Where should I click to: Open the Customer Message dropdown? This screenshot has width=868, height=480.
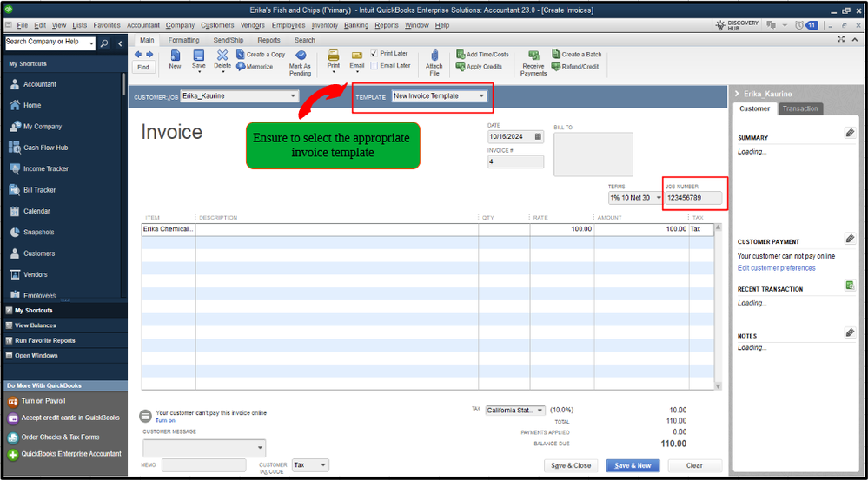click(x=260, y=448)
